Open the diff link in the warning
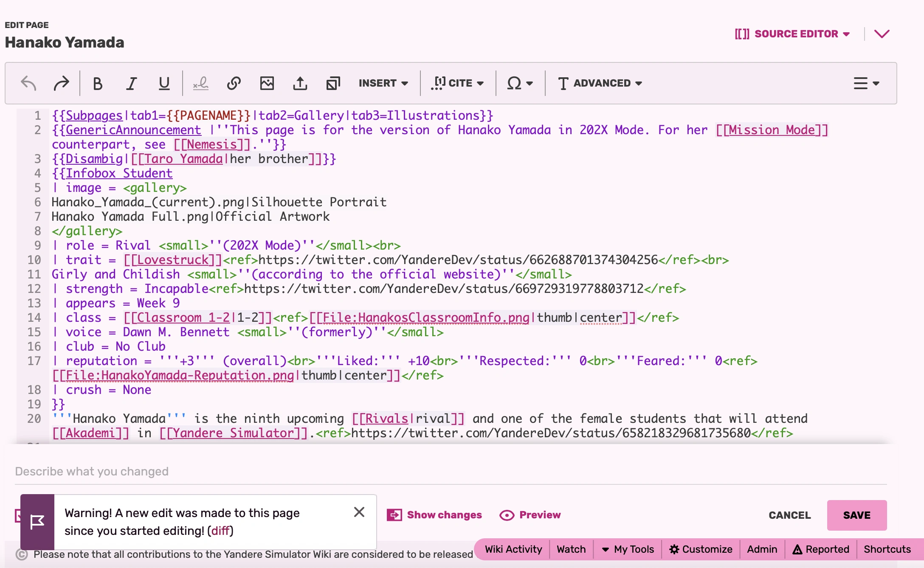This screenshot has width=924, height=568. click(220, 531)
